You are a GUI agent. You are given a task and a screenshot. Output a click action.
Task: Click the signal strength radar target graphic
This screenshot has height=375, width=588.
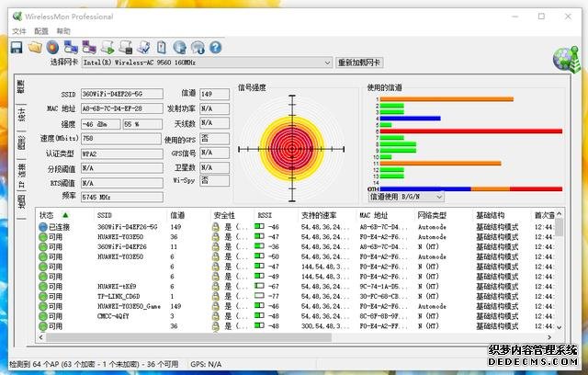292,149
